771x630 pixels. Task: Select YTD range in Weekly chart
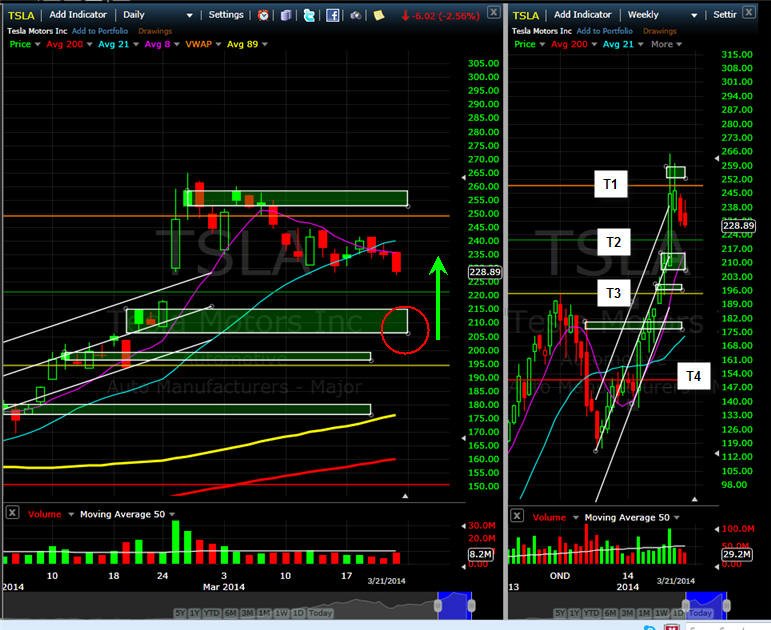click(x=592, y=613)
